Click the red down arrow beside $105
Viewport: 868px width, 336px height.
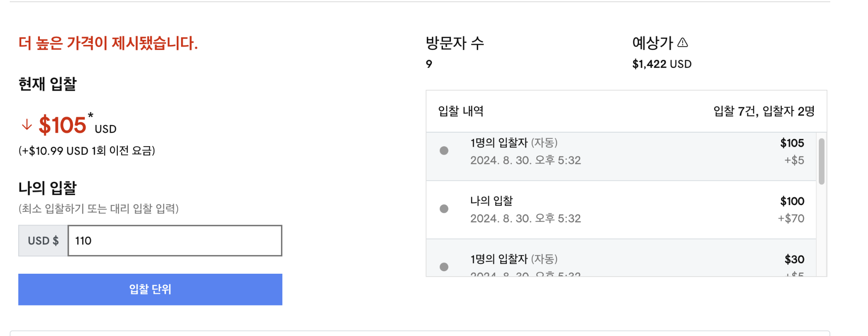[x=27, y=125]
